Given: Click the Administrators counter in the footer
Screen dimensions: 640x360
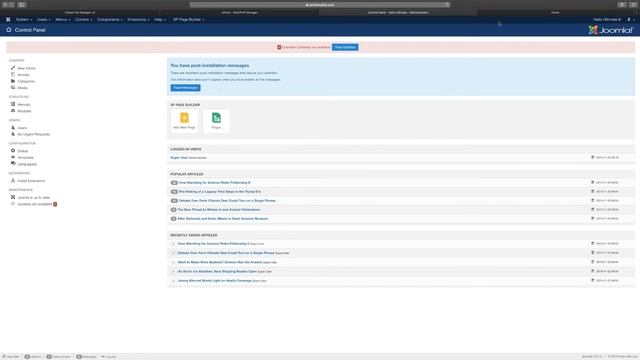Looking at the screenshot, I should (59, 357).
